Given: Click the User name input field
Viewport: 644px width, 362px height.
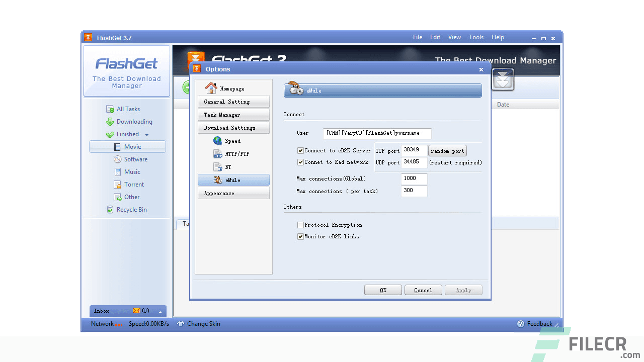Looking at the screenshot, I should (377, 133).
